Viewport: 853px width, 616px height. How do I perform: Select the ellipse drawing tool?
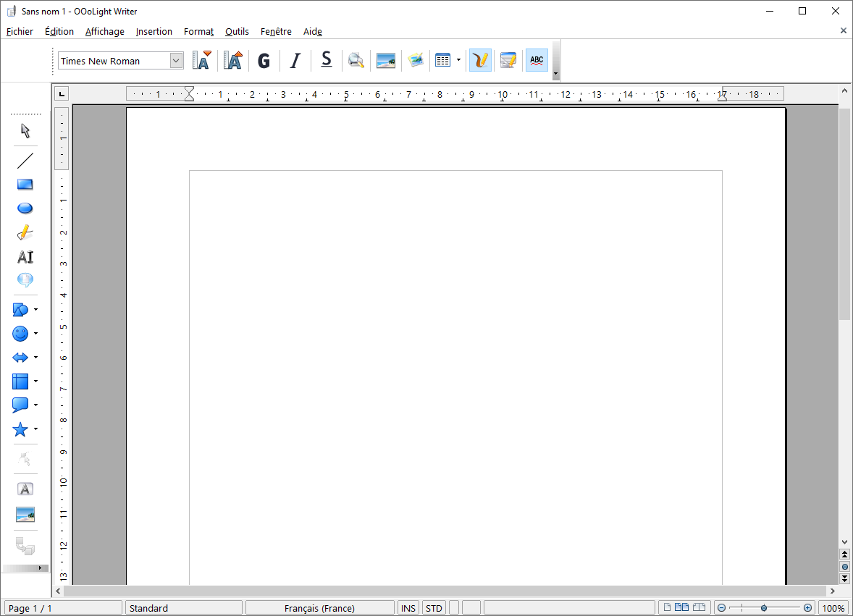pos(25,208)
